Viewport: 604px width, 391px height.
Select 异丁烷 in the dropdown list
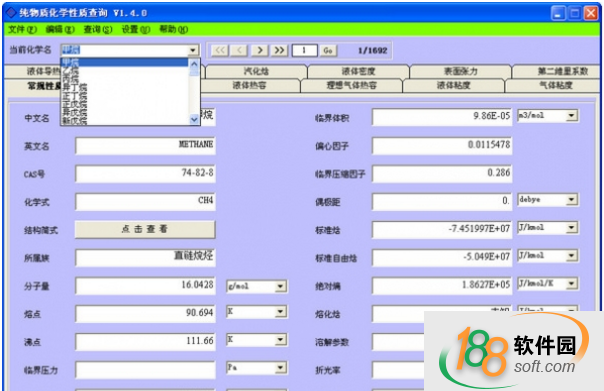[125, 87]
